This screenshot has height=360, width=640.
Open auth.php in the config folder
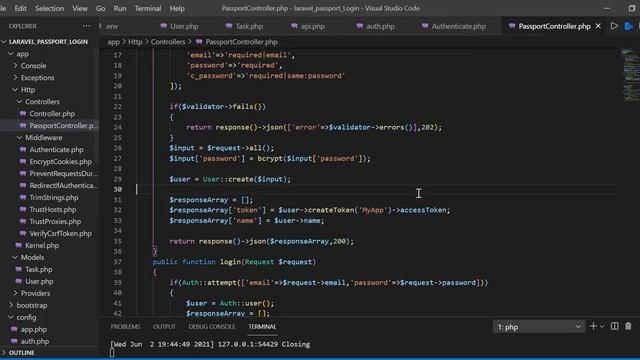click(35, 341)
